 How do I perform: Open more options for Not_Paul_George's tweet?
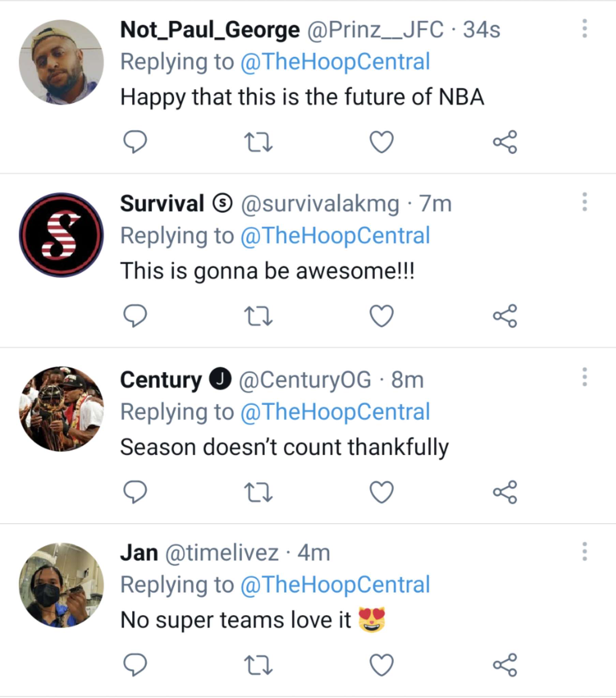pyautogui.click(x=585, y=29)
